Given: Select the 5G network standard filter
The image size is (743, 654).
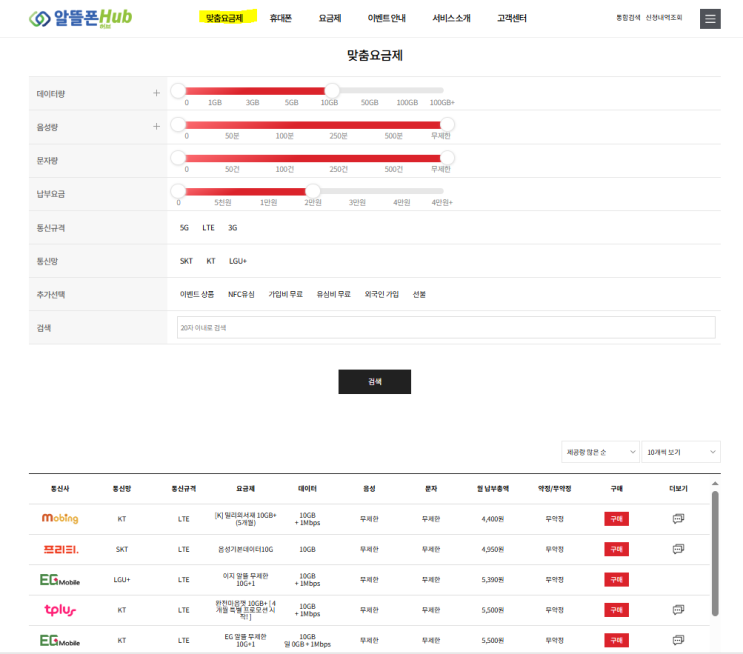Looking at the screenshot, I should click(x=184, y=228).
